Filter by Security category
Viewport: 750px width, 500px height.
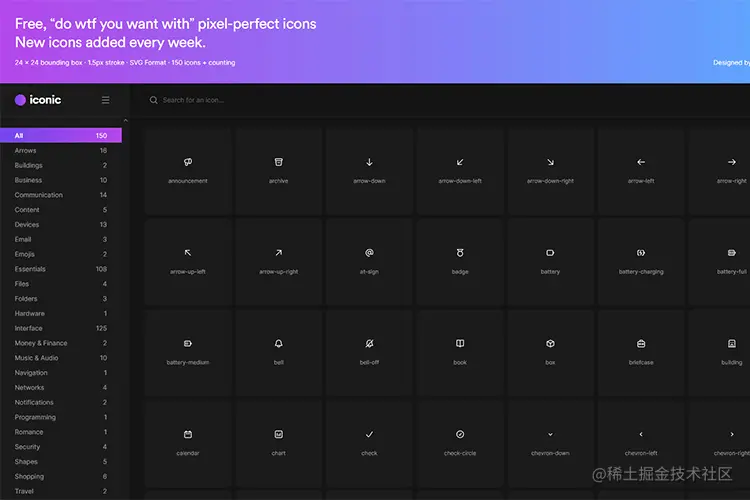pos(61,447)
